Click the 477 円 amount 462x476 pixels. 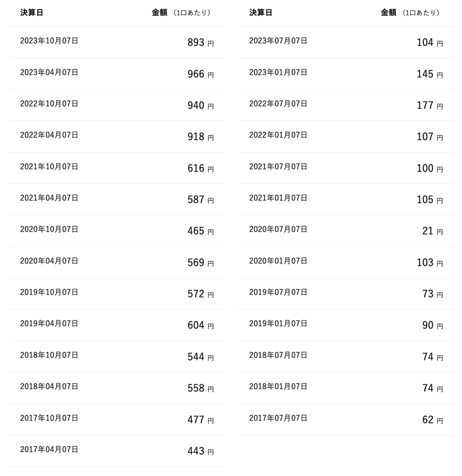(200, 420)
